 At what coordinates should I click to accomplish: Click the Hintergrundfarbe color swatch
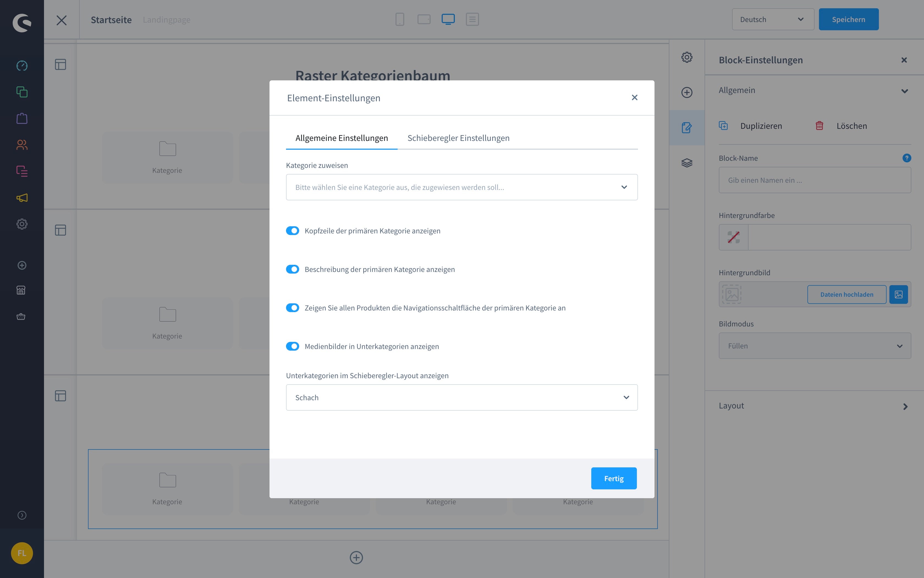click(733, 237)
